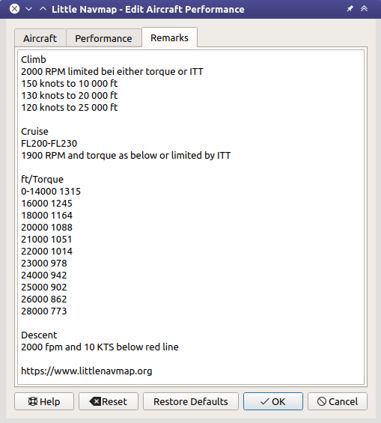Click the 'Climb' heading line in remarks
Viewport: 381px width, 423px height.
[x=34, y=60]
